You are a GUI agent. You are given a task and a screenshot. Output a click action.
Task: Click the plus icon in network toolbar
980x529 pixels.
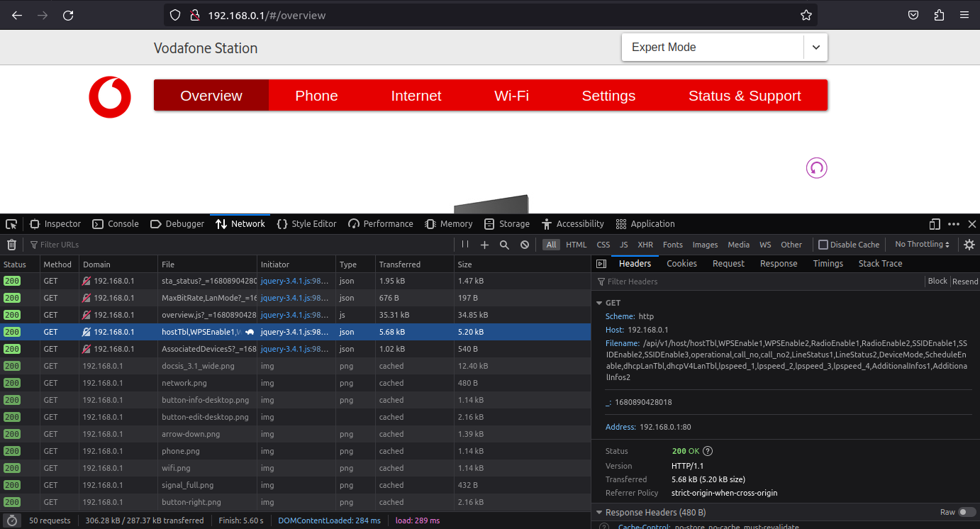click(484, 245)
